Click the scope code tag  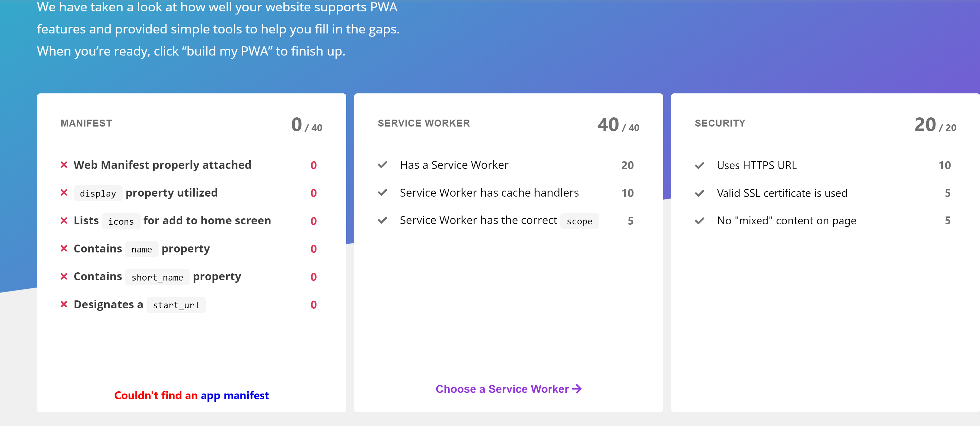579,221
